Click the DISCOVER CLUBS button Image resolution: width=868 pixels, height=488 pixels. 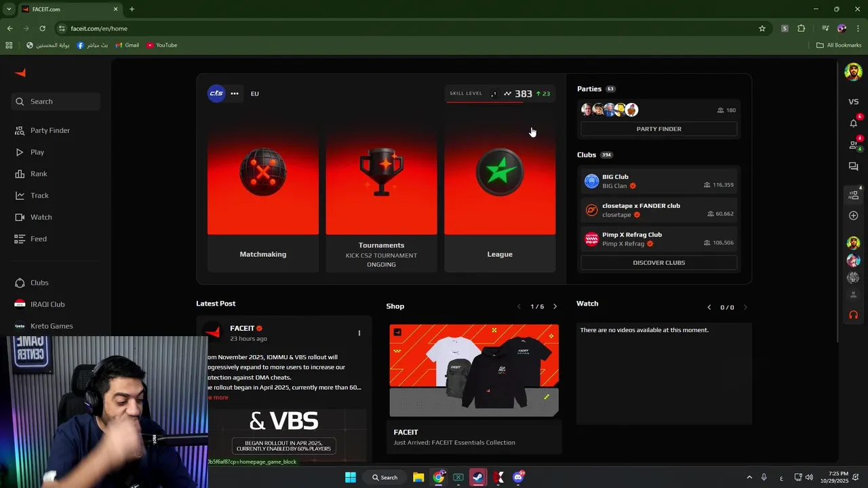click(x=659, y=262)
